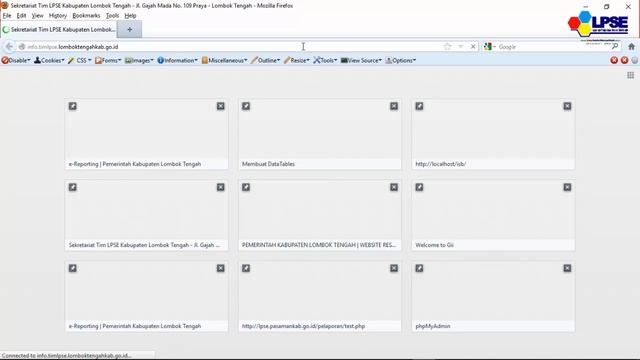Pin the phpMyAdmin tile

419,268
